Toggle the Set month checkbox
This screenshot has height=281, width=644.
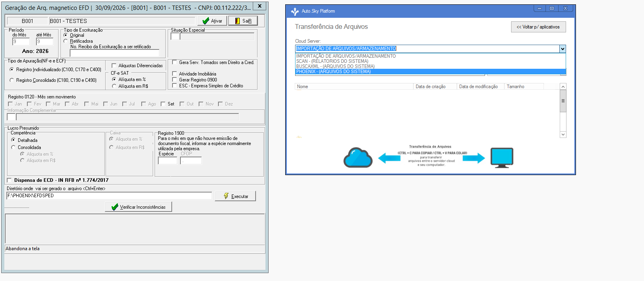point(163,104)
